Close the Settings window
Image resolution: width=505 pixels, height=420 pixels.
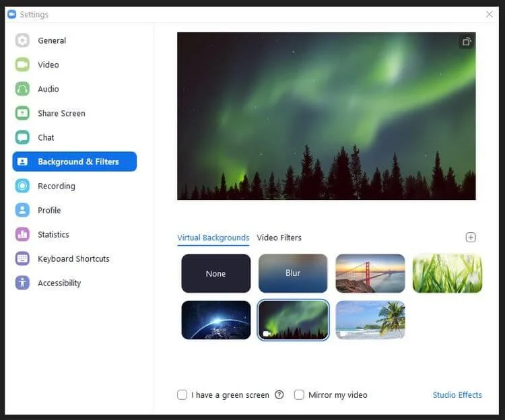coord(490,14)
